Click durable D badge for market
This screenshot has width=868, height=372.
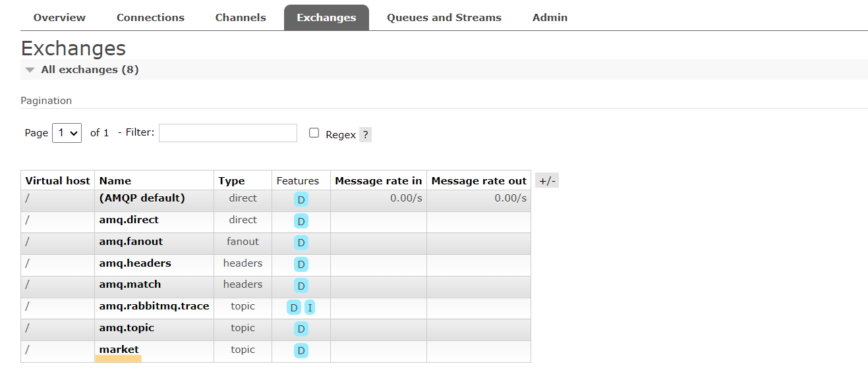[x=301, y=351]
